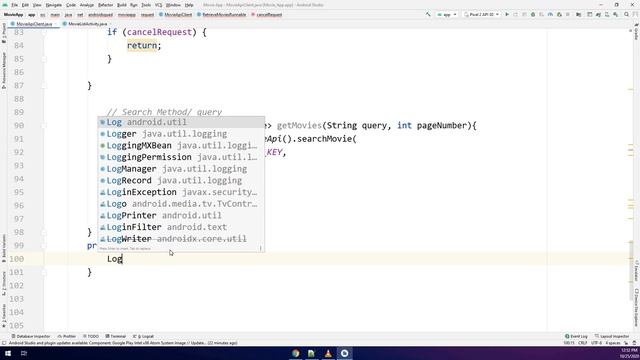Select Logger java.util.logging suggestion
Viewport: 640px width, 360px height.
(181, 134)
